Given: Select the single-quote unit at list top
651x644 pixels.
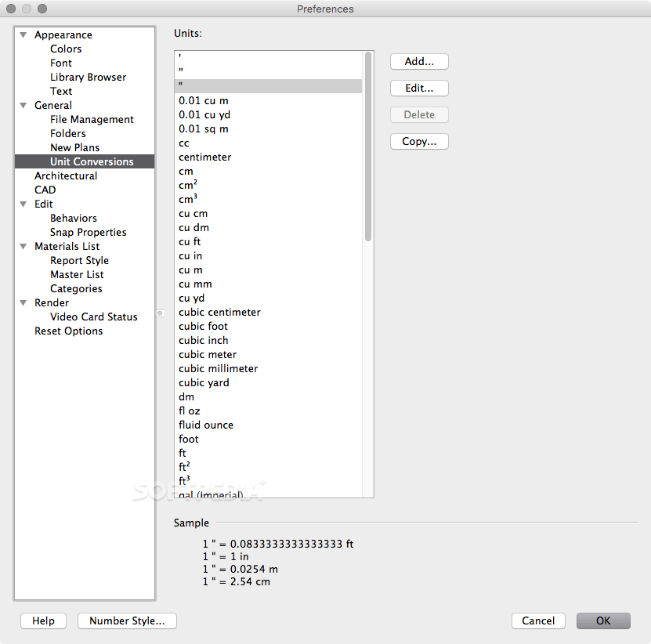Looking at the screenshot, I should (x=268, y=58).
